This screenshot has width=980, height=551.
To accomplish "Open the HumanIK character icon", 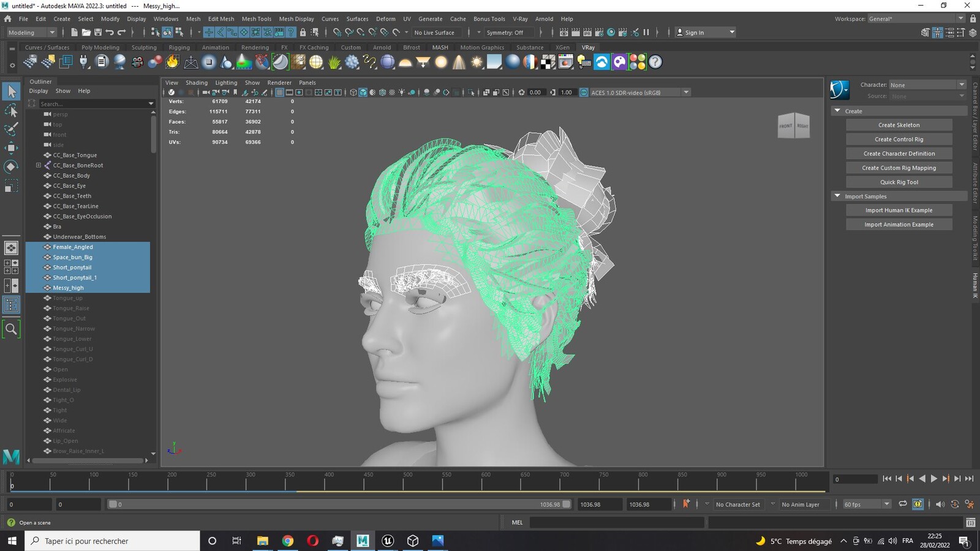I will (840, 90).
